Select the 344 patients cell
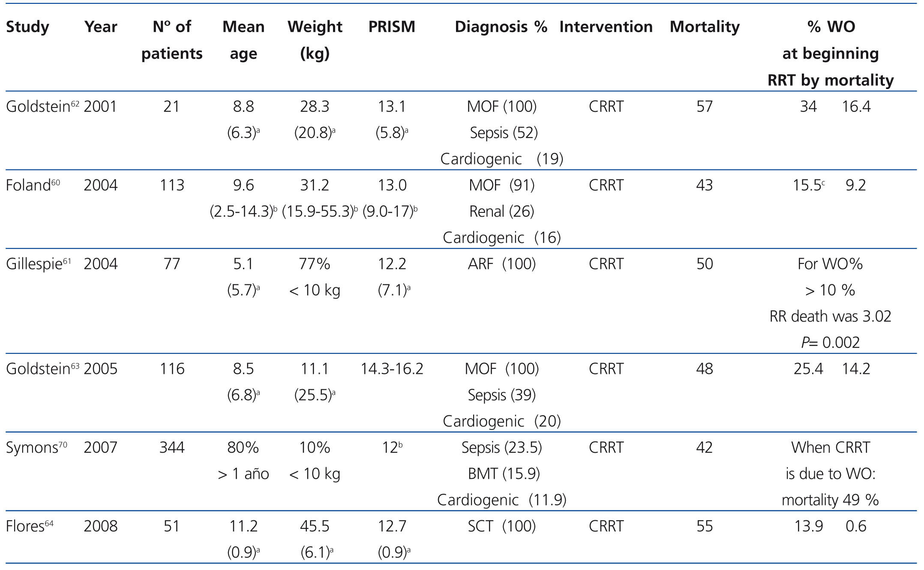Screen dimensions: 924x570 [x=172, y=448]
